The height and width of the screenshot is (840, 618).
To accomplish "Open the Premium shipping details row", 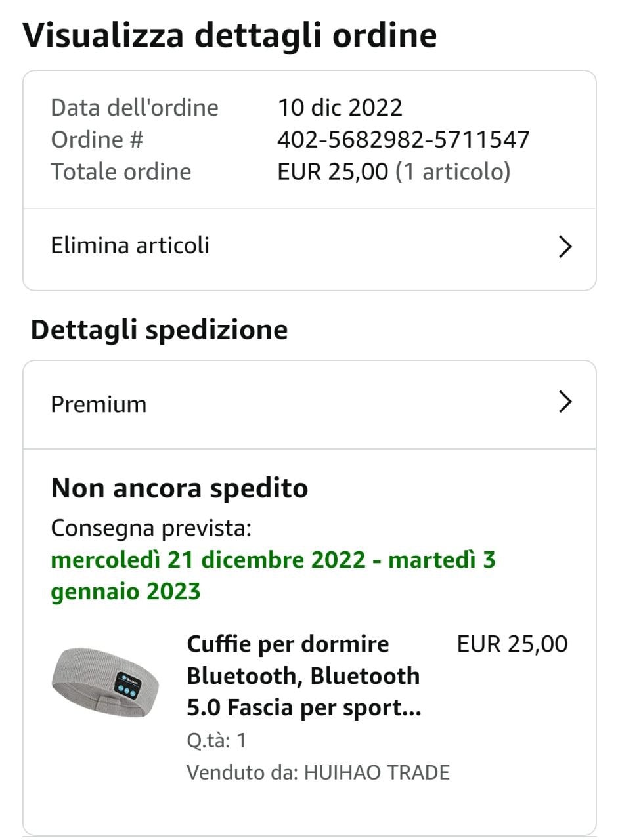I will click(x=309, y=404).
